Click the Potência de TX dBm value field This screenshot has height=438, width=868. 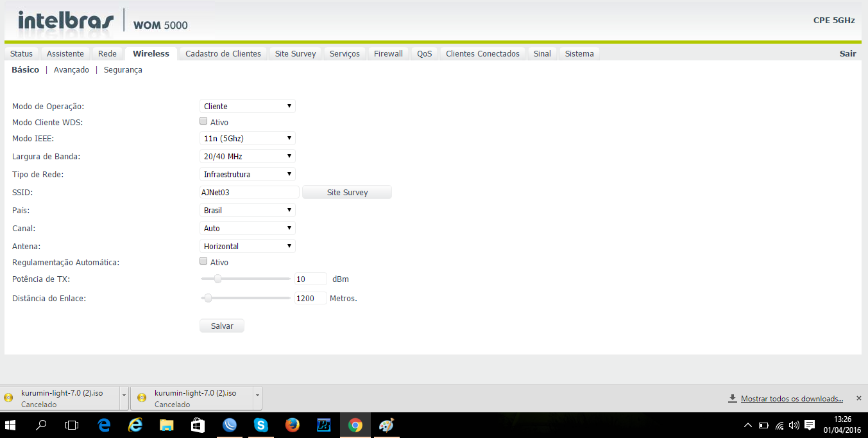[x=311, y=279]
